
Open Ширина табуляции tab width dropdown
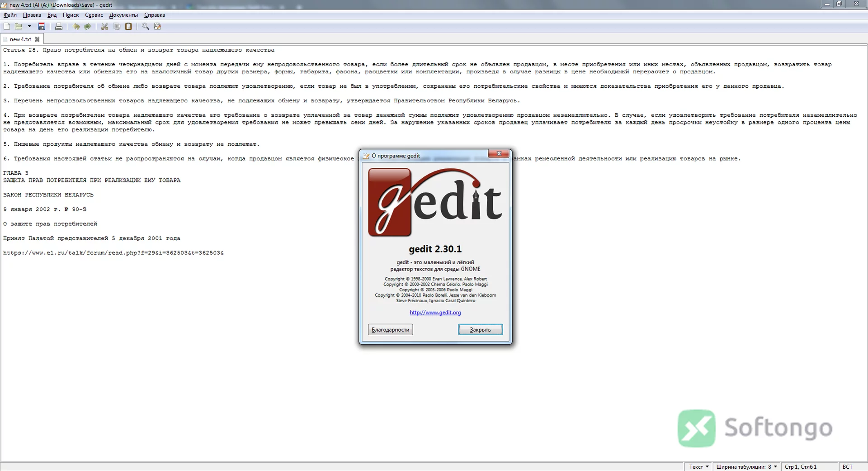(746, 467)
